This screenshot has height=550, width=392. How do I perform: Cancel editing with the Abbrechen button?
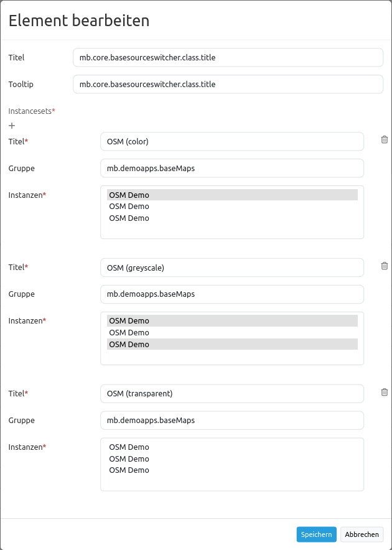[x=362, y=534]
